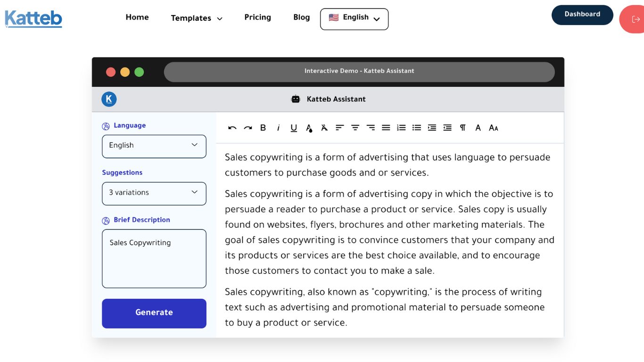Open the Language dropdown set to English
Screen dimensions: 644x362
click(x=154, y=146)
